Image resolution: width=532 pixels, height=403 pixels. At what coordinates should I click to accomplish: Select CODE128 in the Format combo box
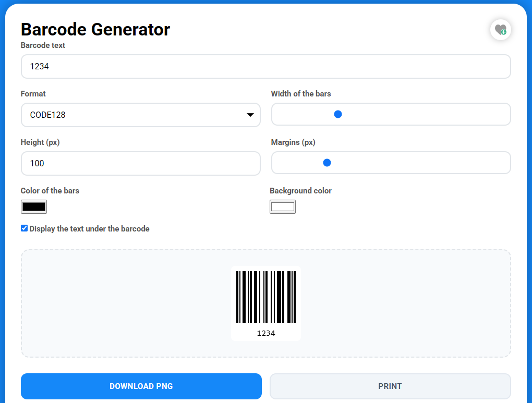tap(141, 115)
